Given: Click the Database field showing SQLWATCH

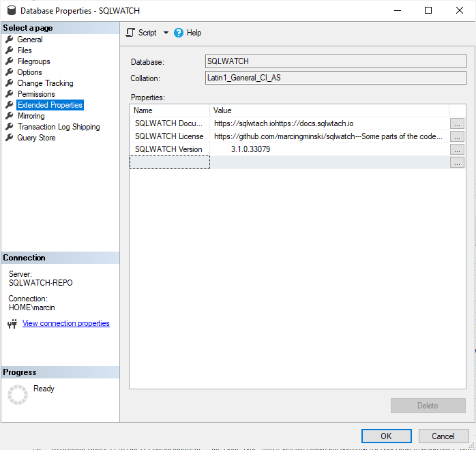Looking at the screenshot, I should [x=336, y=61].
